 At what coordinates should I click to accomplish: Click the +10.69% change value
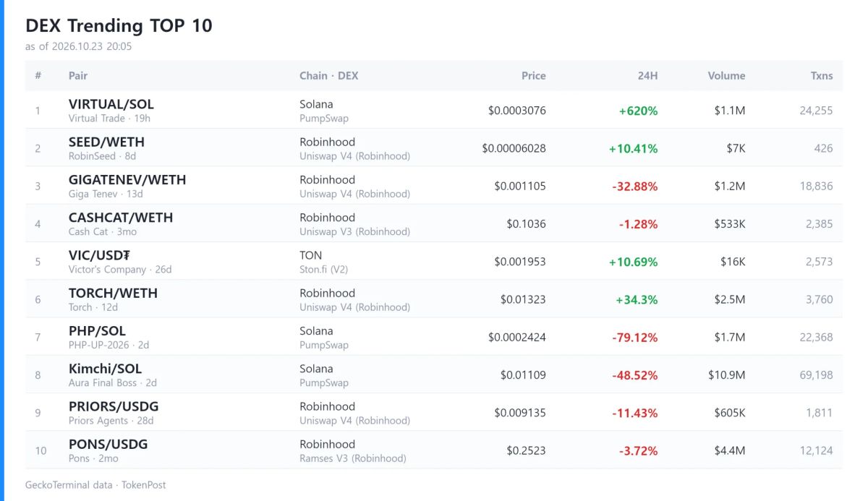(634, 262)
